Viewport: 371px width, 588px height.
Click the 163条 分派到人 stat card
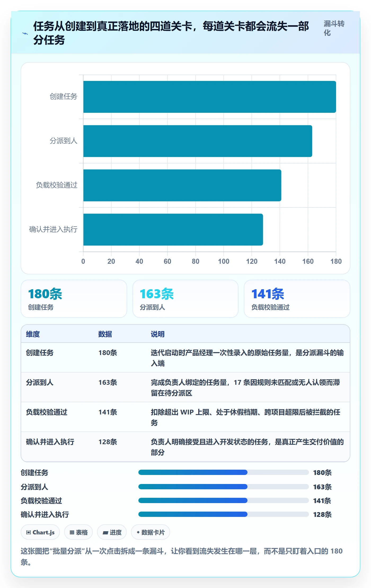point(185,299)
